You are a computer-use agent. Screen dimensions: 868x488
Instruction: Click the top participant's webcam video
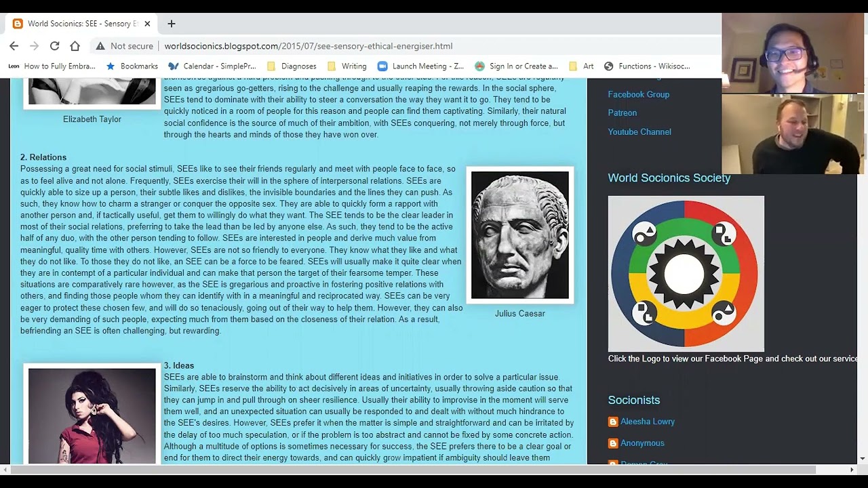(793, 53)
